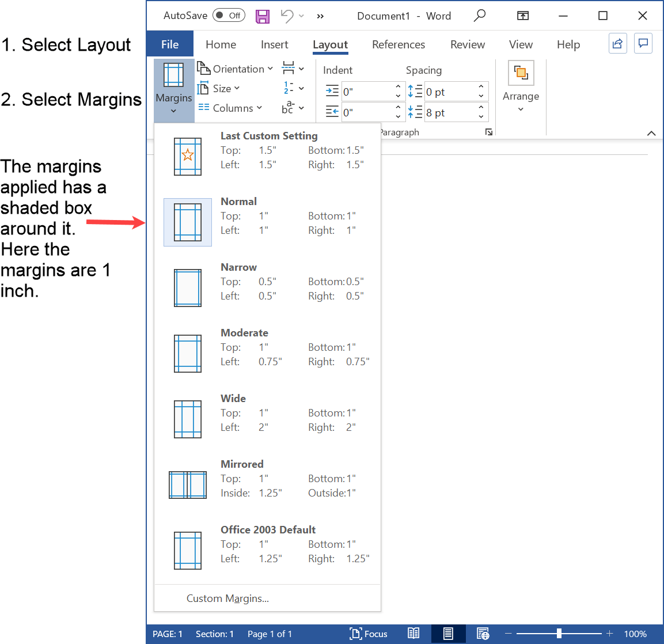
Task: Click the zoom slider handle
Action: tap(559, 634)
